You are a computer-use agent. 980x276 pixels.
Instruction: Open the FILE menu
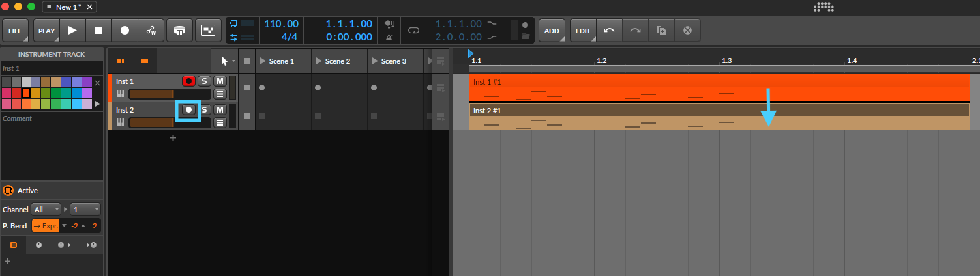point(16,31)
